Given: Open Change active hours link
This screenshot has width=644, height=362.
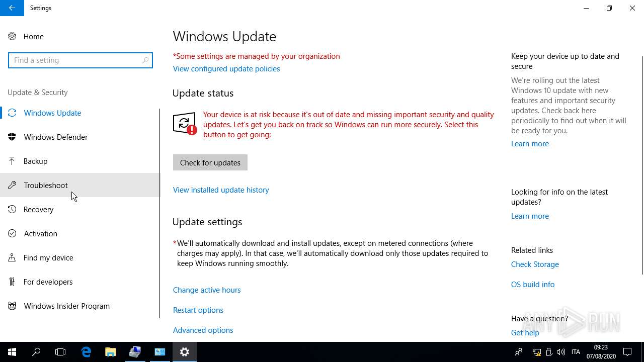Looking at the screenshot, I should tap(207, 290).
